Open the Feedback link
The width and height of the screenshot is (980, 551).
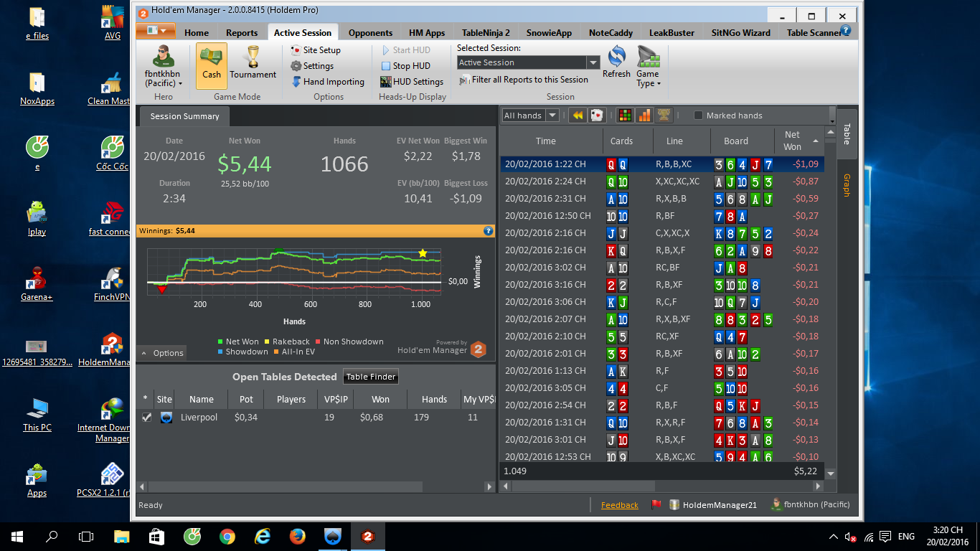[619, 505]
